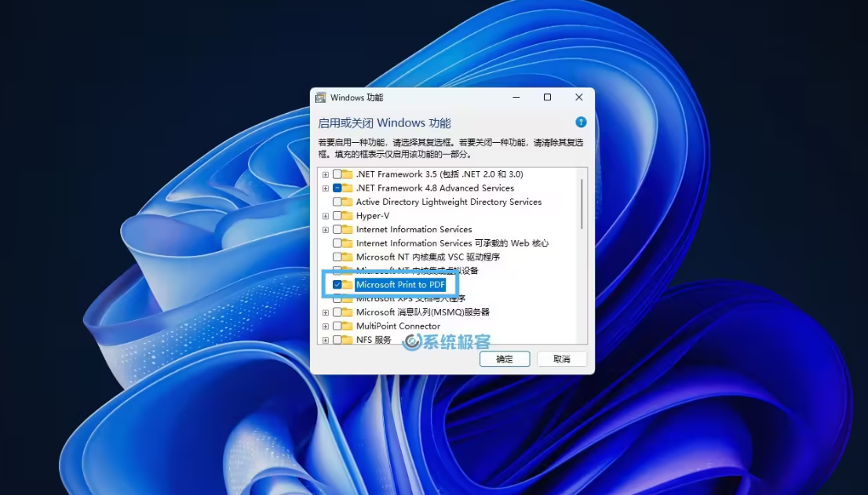
Task: Click the Microsoft Print to PDF folder icon
Action: (347, 285)
